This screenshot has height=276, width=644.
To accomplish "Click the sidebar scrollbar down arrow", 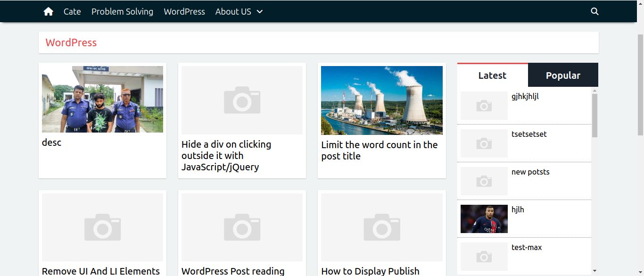I will pos(594,271).
